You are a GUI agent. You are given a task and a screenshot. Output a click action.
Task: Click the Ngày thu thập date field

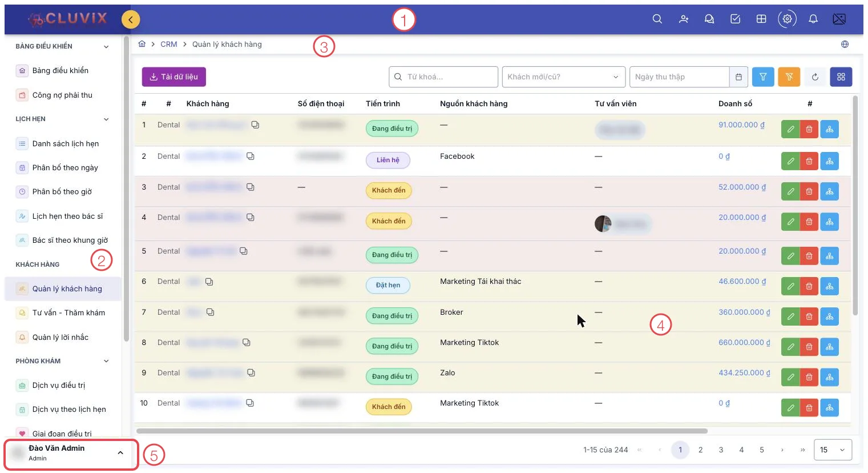point(679,77)
